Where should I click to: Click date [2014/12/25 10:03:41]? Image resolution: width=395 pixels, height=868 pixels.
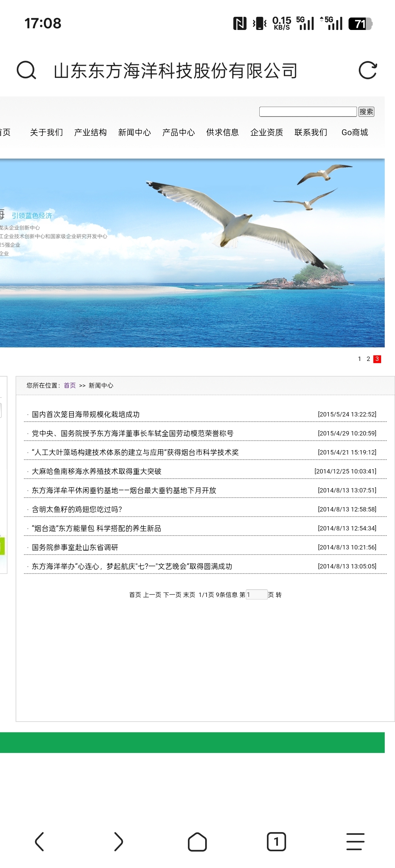click(345, 471)
